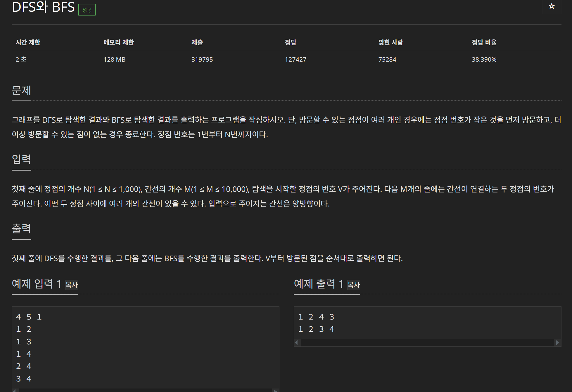Select the 입력 section heading
The width and height of the screenshot is (572, 392).
pyautogui.click(x=21, y=159)
